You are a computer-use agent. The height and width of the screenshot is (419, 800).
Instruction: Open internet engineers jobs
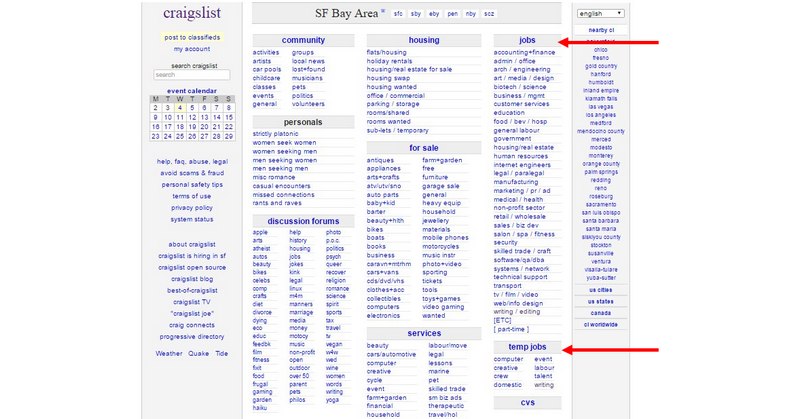click(x=522, y=165)
